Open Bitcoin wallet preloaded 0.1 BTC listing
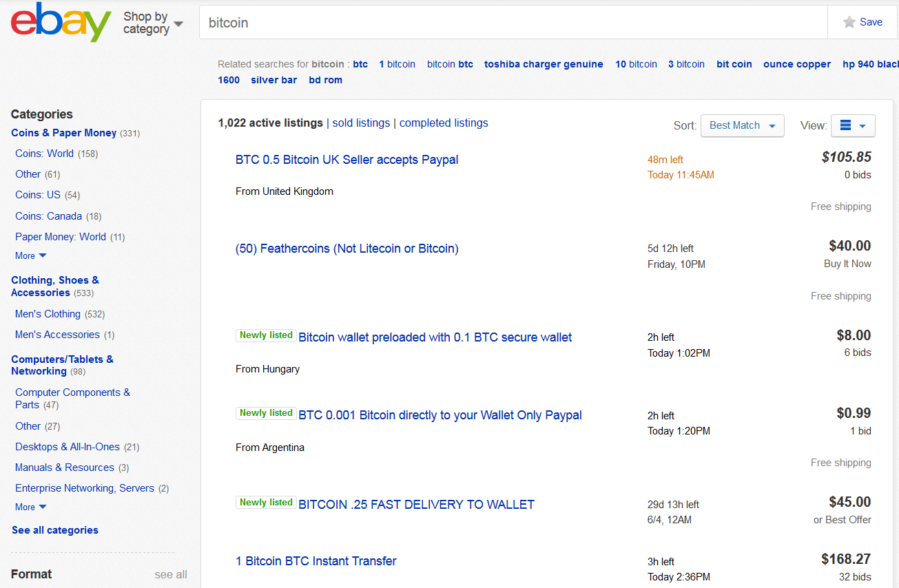This screenshot has height=588, width=899. click(435, 337)
